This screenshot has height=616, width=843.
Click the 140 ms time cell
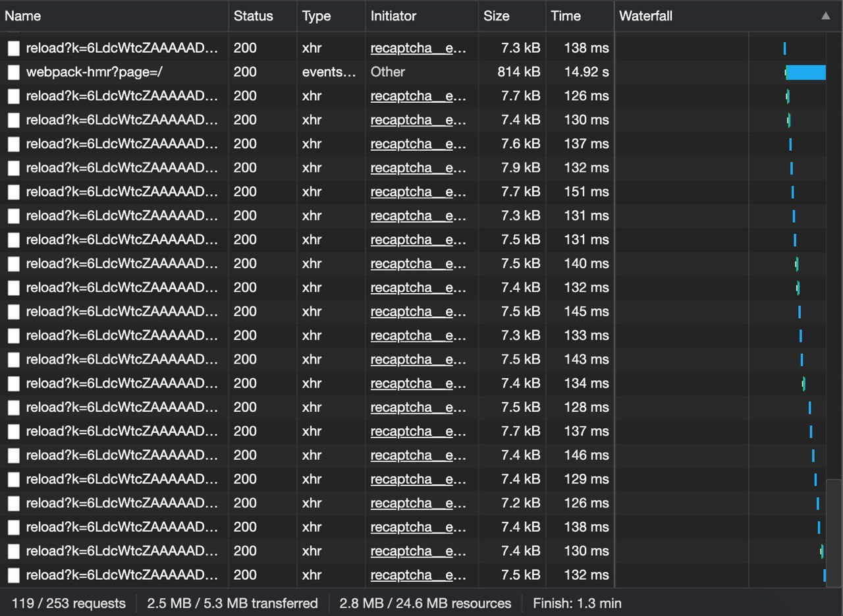[587, 264]
